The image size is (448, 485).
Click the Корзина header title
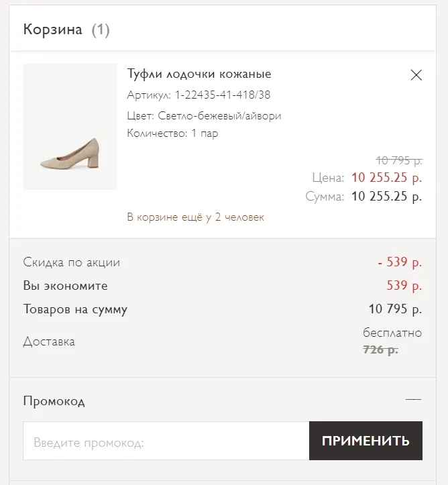point(52,30)
